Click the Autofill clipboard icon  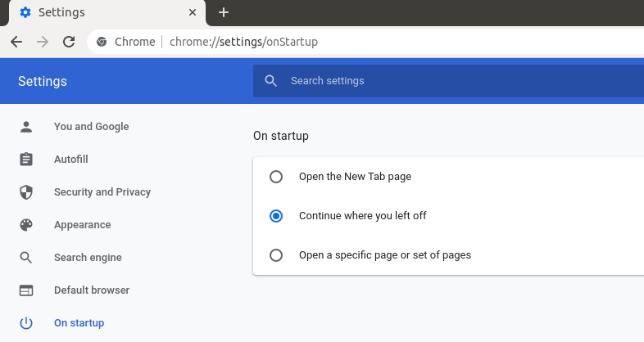tap(26, 160)
